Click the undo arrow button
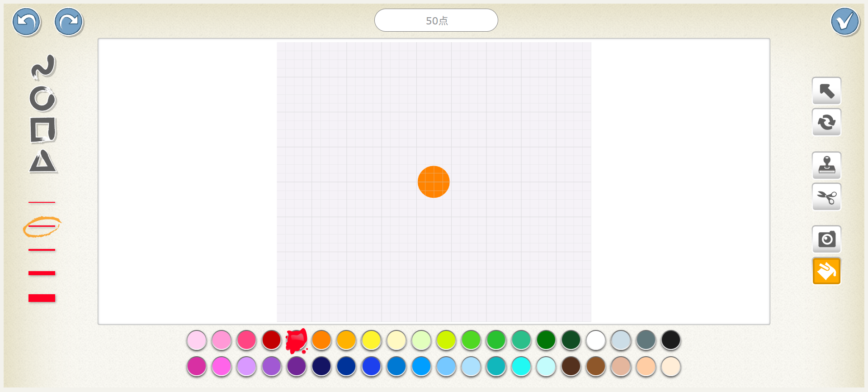This screenshot has width=868, height=392. (27, 22)
